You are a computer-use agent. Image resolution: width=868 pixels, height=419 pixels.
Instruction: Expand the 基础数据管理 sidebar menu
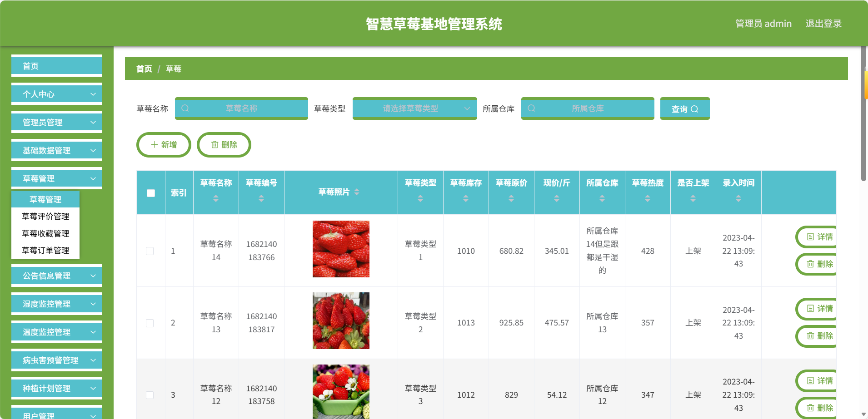pyautogui.click(x=57, y=150)
